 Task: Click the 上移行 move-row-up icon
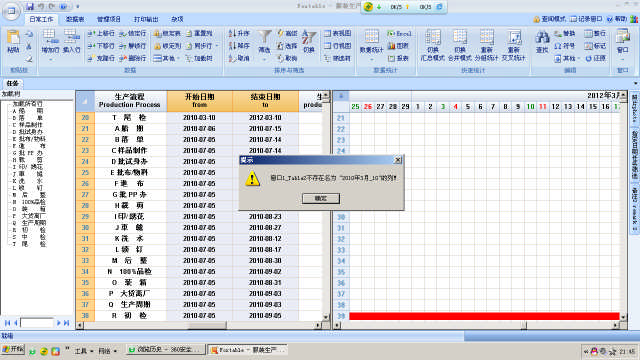click(x=91, y=33)
